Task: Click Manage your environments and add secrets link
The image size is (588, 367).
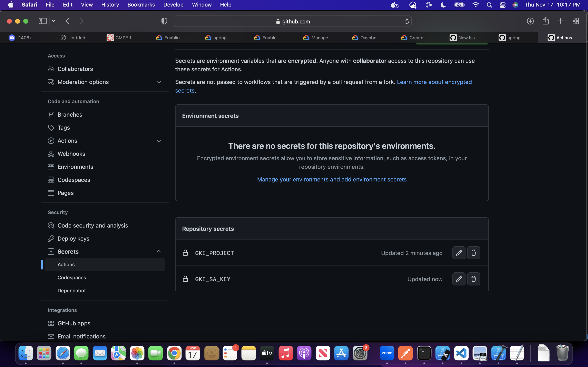Action: pyautogui.click(x=332, y=179)
